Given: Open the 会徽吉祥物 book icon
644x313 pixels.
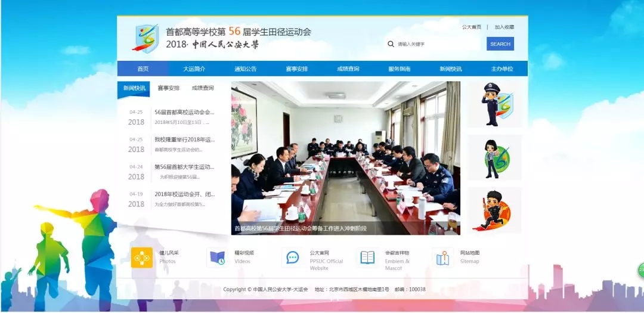Looking at the screenshot, I should click(367, 258).
